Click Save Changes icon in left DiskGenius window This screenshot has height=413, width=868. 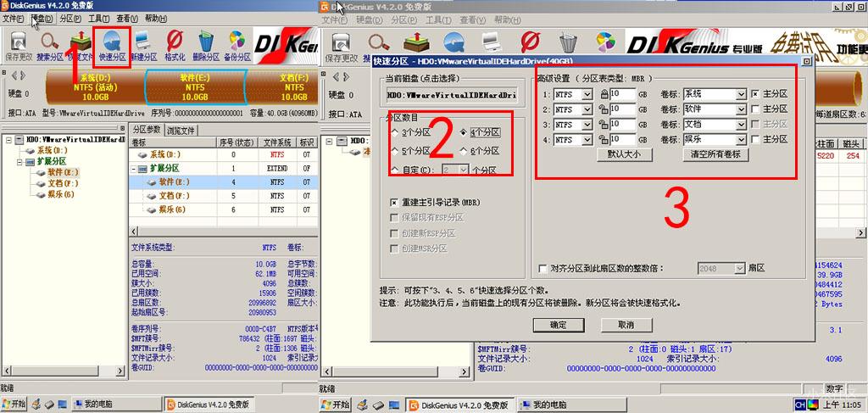(19, 47)
